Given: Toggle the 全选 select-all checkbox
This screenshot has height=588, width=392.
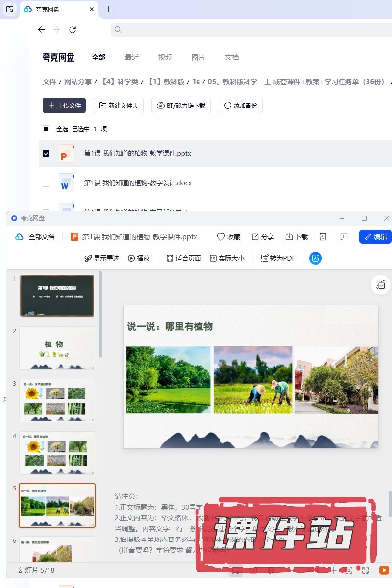Looking at the screenshot, I should tap(46, 129).
